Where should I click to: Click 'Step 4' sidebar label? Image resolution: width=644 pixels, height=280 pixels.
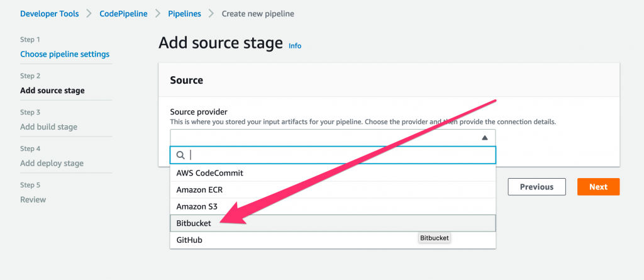tap(30, 148)
